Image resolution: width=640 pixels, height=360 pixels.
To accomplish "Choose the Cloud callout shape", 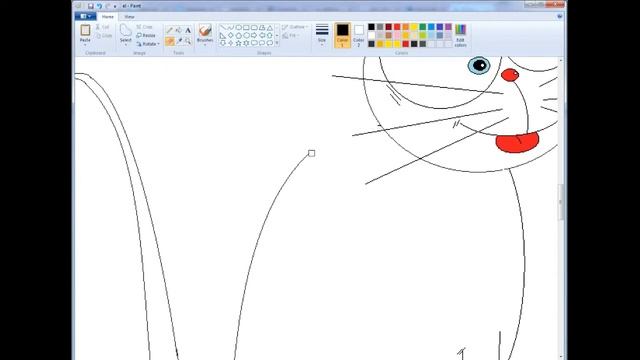I will click(x=270, y=43).
